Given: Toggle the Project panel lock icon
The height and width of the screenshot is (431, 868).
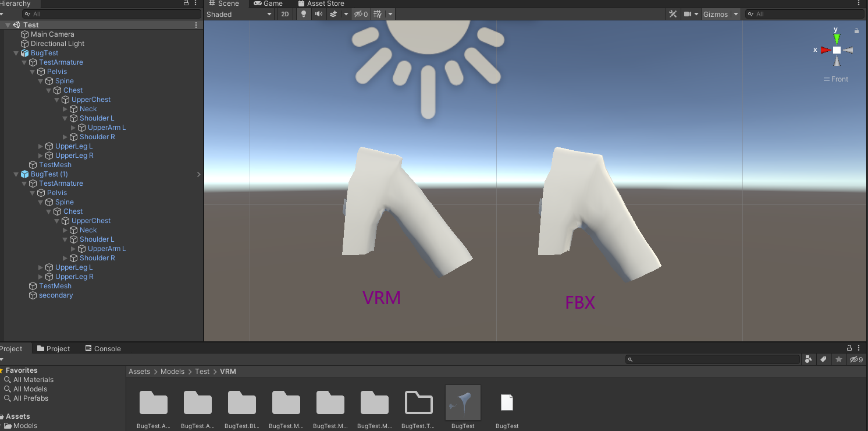Looking at the screenshot, I should tap(849, 348).
